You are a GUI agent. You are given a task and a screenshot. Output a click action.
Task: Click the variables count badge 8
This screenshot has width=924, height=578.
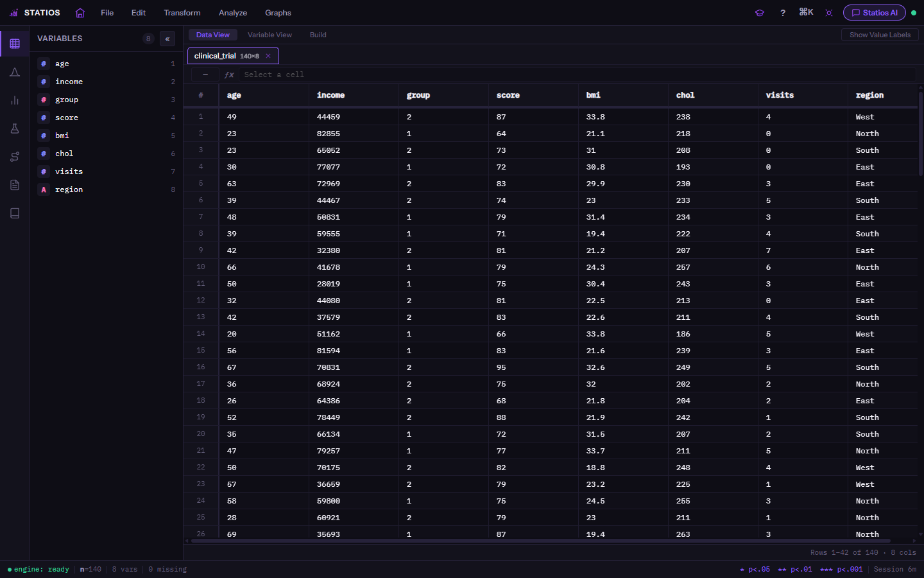(148, 39)
